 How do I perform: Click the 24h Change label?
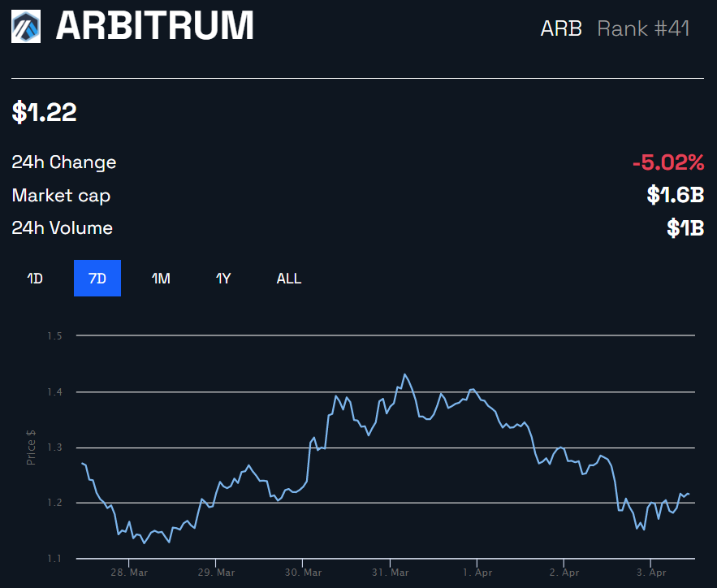click(64, 162)
